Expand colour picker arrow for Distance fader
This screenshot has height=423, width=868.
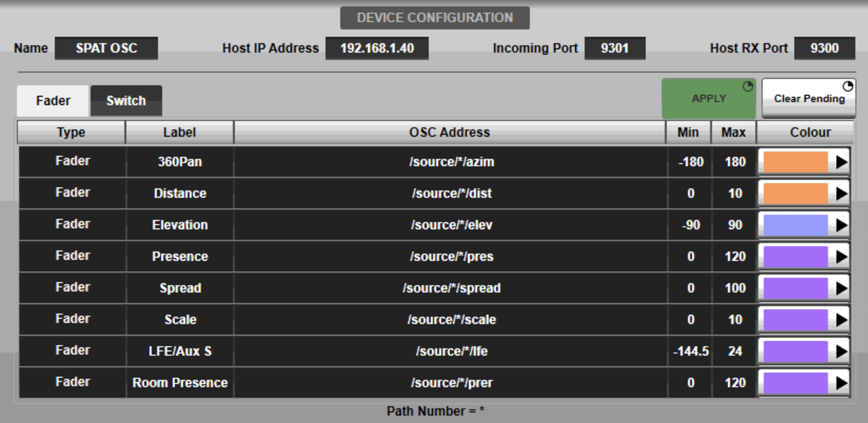click(x=841, y=194)
